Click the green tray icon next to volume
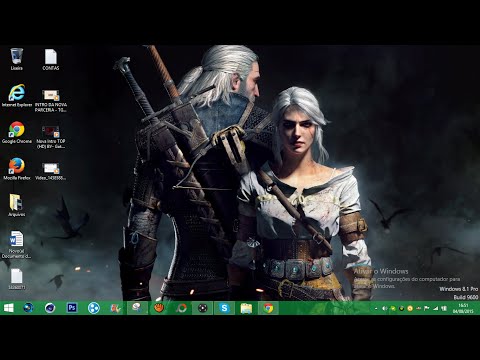Image resolution: width=480 pixels, height=360 pixels. coord(393,309)
